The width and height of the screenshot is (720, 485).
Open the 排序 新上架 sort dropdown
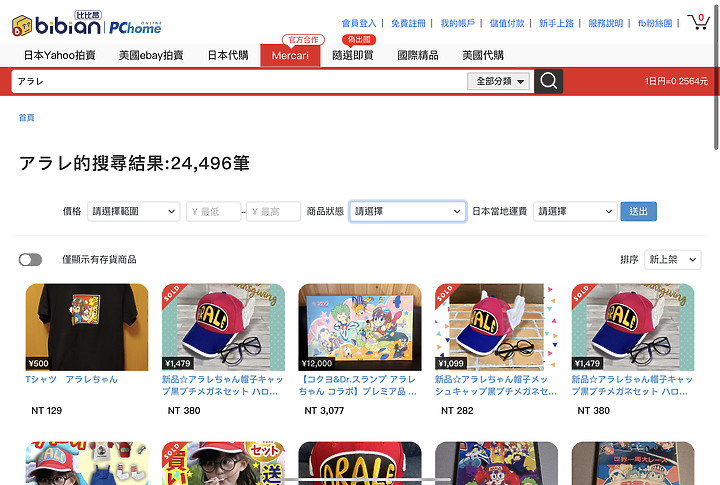coord(673,259)
